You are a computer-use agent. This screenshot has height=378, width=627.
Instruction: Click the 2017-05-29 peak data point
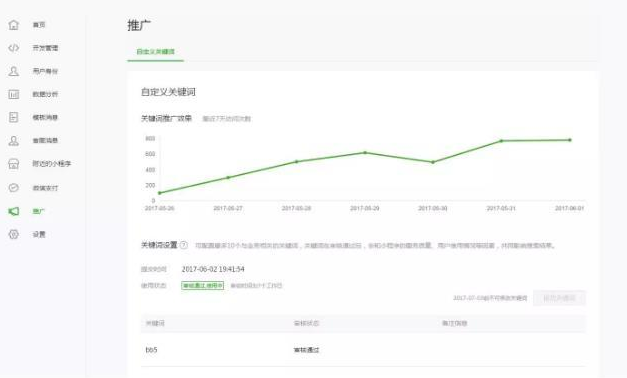pyautogui.click(x=365, y=152)
